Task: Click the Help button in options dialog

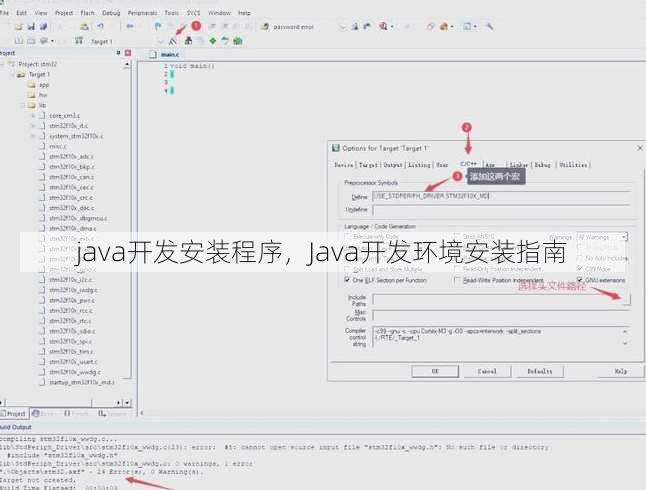Action: click(621, 371)
